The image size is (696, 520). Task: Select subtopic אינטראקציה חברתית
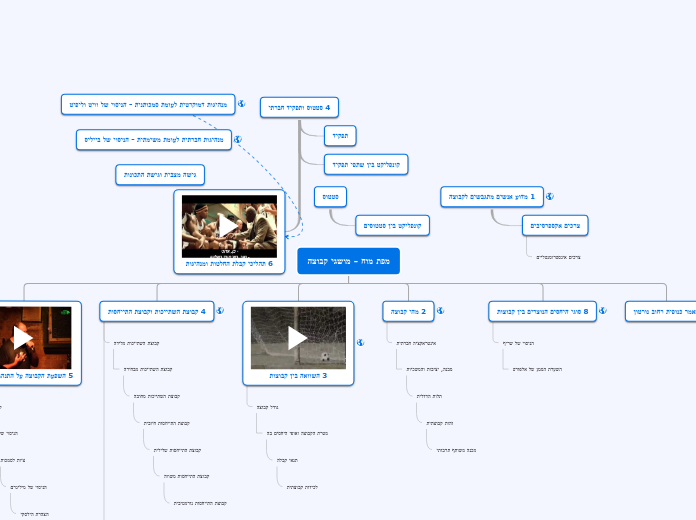point(416,343)
